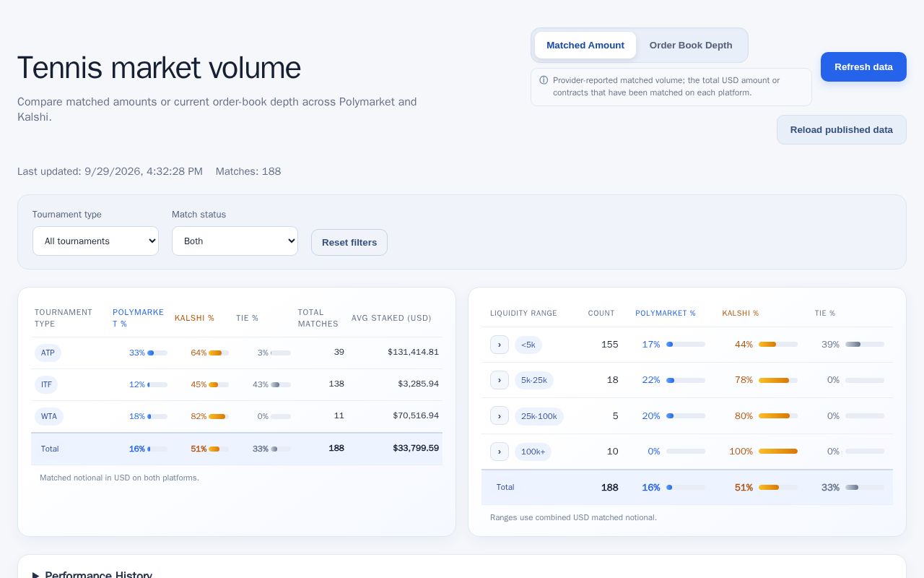
Task: Click the Kalshi % column header in tournament table
Action: coord(194,318)
